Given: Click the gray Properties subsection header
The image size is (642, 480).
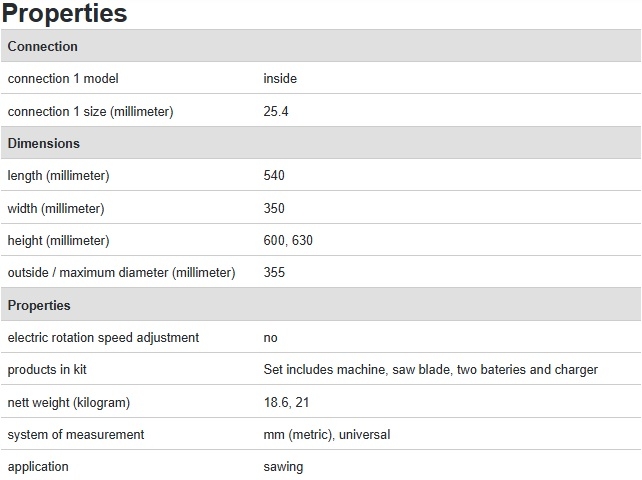Looking at the screenshot, I should (321, 305).
